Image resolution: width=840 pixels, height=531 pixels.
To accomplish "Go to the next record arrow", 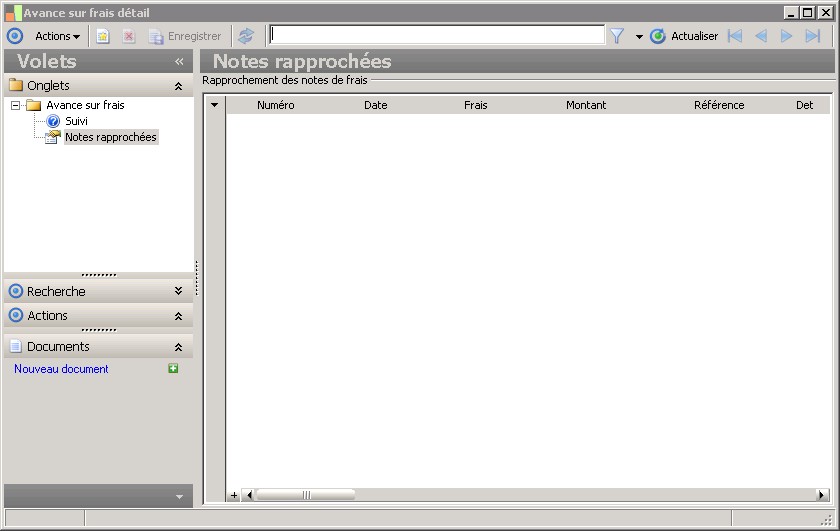I will coord(786,36).
